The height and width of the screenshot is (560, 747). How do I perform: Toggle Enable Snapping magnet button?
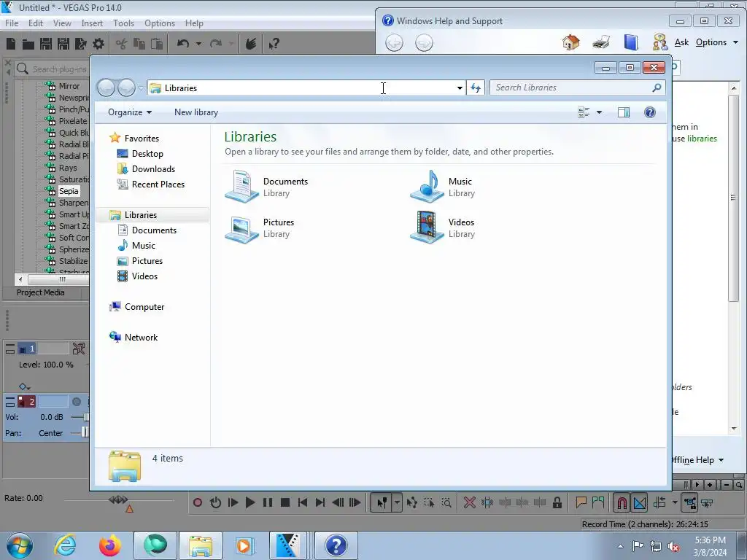click(x=622, y=502)
